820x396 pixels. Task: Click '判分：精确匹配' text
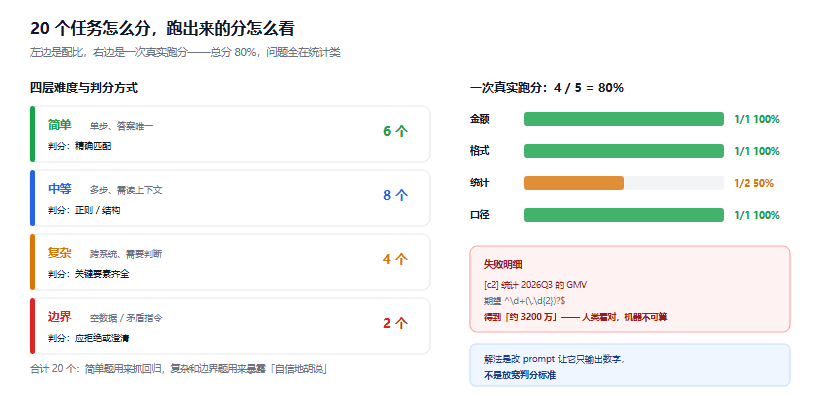pos(79,146)
